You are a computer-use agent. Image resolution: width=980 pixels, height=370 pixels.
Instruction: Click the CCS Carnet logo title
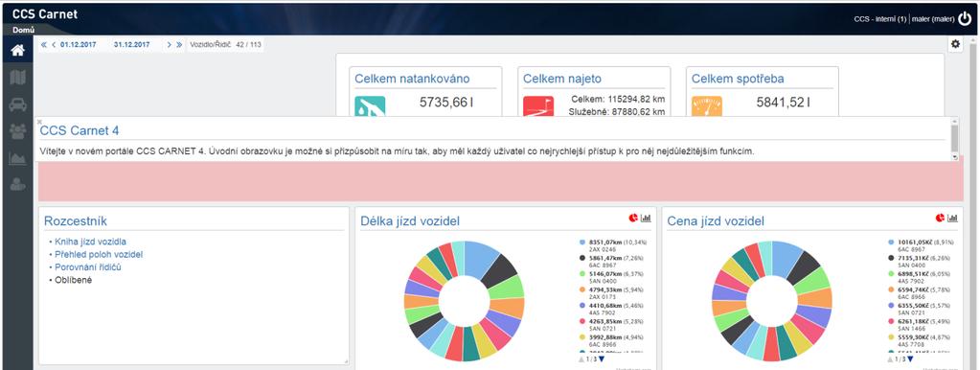[x=45, y=13]
